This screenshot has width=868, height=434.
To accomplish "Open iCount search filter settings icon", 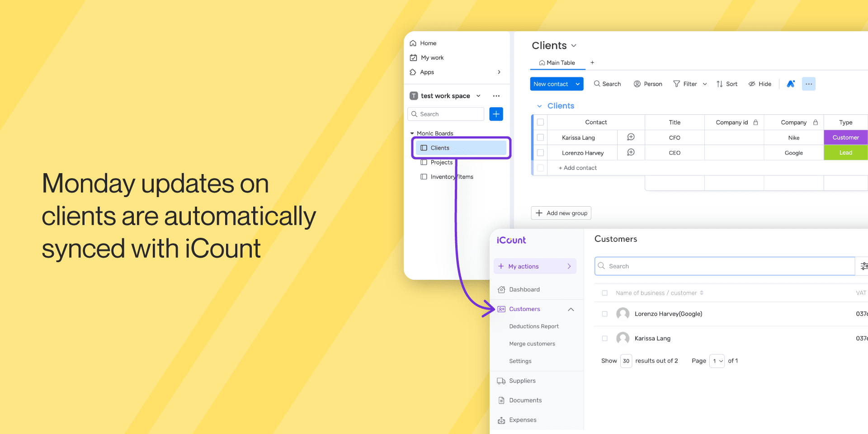I will coord(863,266).
